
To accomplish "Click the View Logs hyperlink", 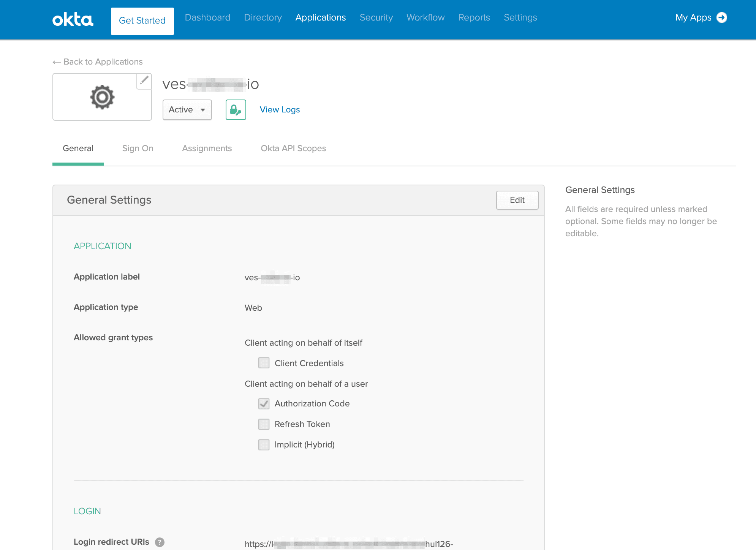I will pos(279,110).
